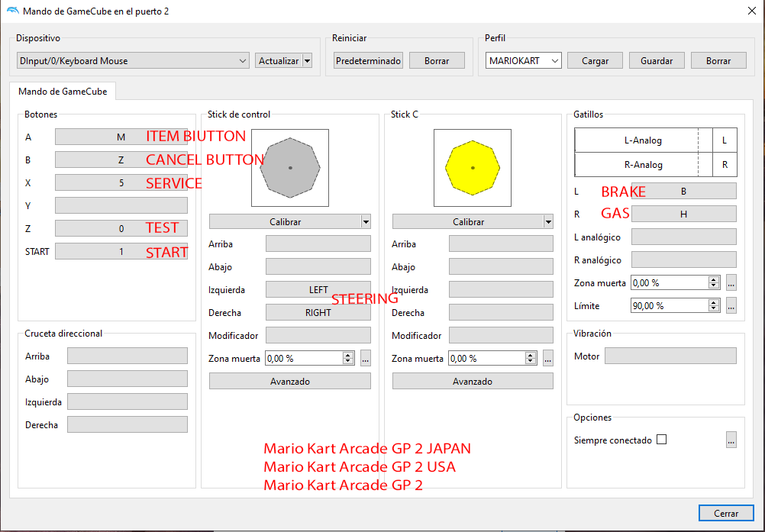Click the Stick C Zona muerta stepper
The image size is (765, 532).
click(531, 359)
